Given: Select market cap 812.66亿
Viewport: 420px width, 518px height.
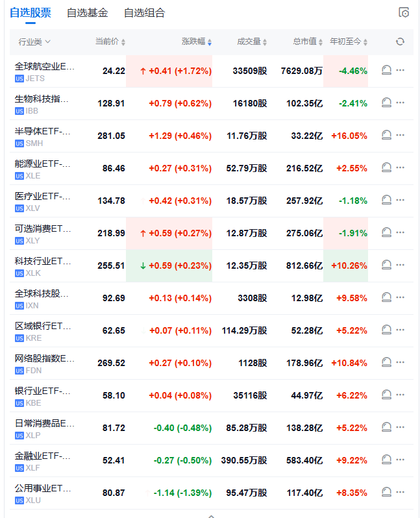Looking at the screenshot, I should click(304, 265).
